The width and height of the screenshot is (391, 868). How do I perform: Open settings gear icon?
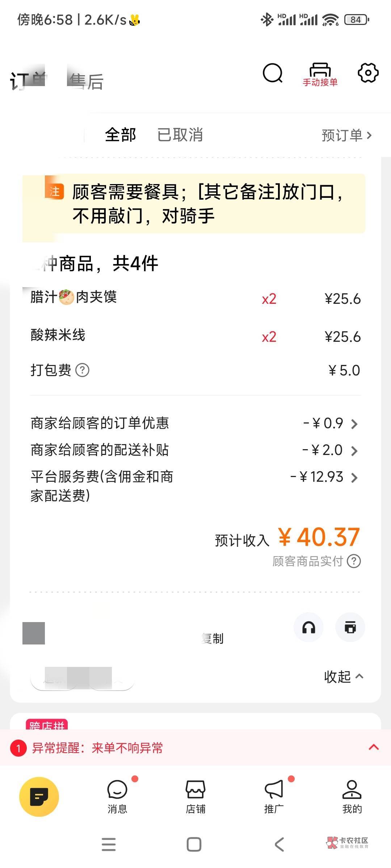(x=368, y=73)
